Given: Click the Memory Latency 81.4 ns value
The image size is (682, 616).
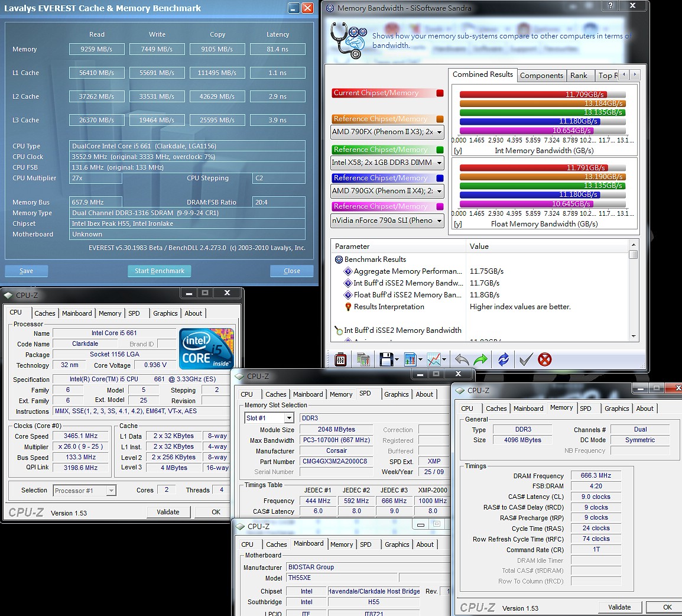Looking at the screenshot, I should point(278,49).
